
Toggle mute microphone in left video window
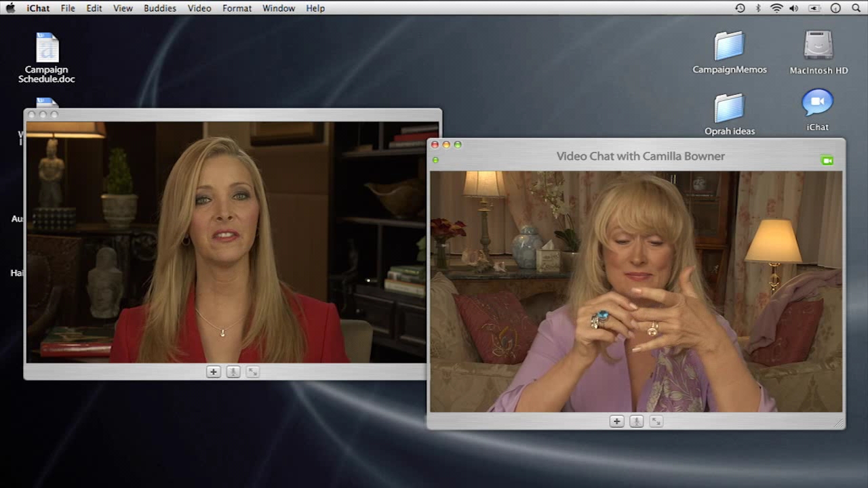pos(233,371)
